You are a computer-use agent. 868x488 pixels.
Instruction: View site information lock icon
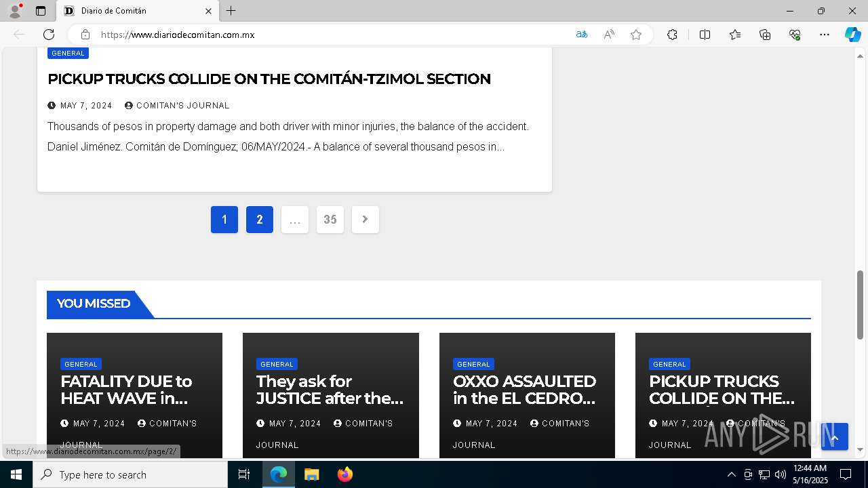[85, 35]
